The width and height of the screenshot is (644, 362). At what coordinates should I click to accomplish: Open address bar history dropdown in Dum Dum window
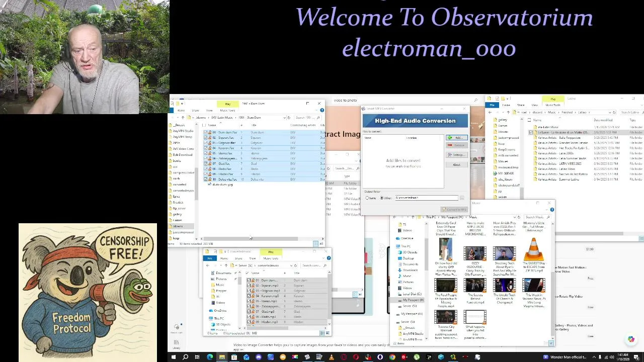(x=284, y=118)
